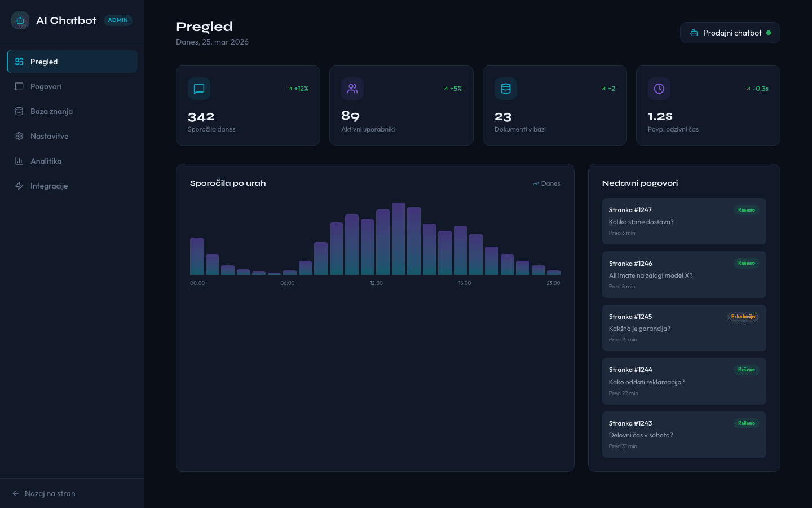This screenshot has height=508, width=812.
Task: Click the clock icon on Povp. odzivni čas card
Action: click(x=659, y=89)
